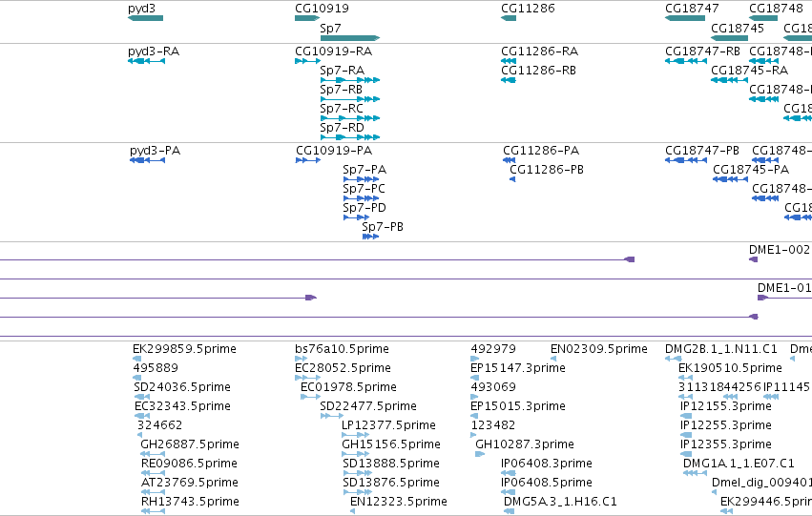The height and width of the screenshot is (516, 812).
Task: Select the pyd3 gene feature
Action: point(146,18)
